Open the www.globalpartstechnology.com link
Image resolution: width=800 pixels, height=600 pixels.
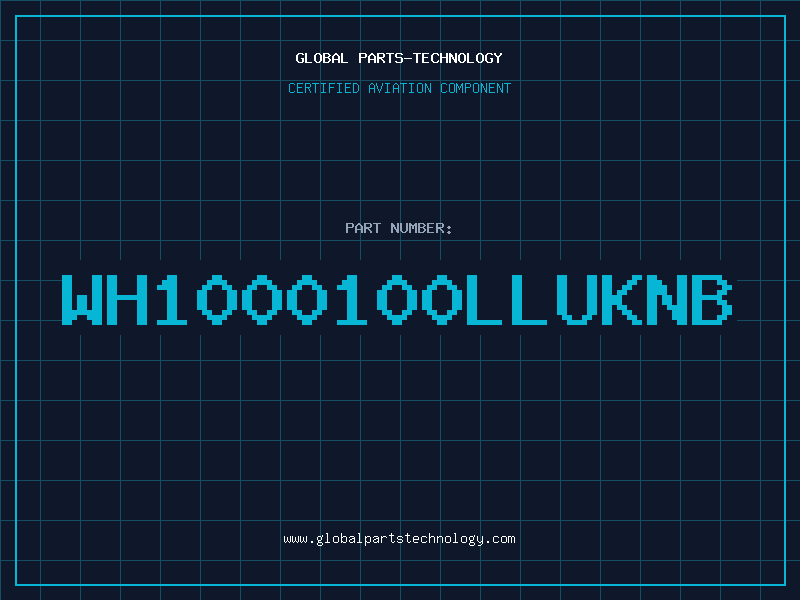point(399,539)
